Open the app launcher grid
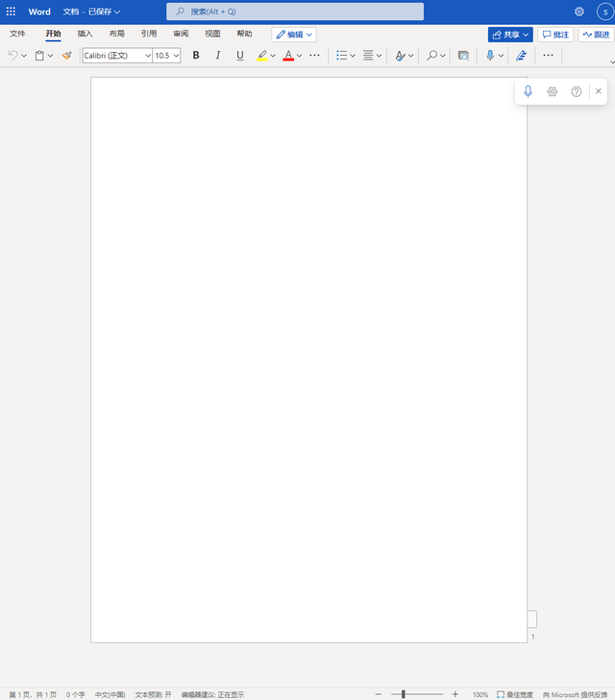Screen dimensions: 615x700 tap(11, 12)
